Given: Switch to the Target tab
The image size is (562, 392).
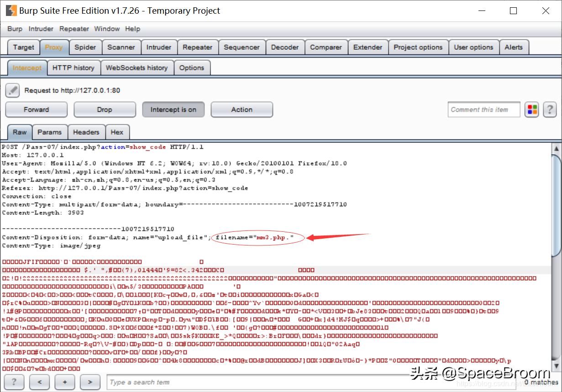Looking at the screenshot, I should pos(24,47).
